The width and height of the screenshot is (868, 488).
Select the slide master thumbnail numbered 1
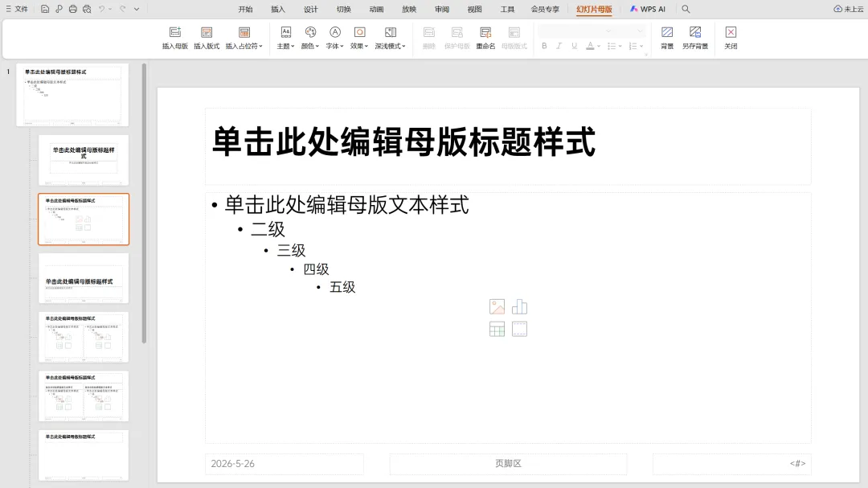[x=72, y=95]
